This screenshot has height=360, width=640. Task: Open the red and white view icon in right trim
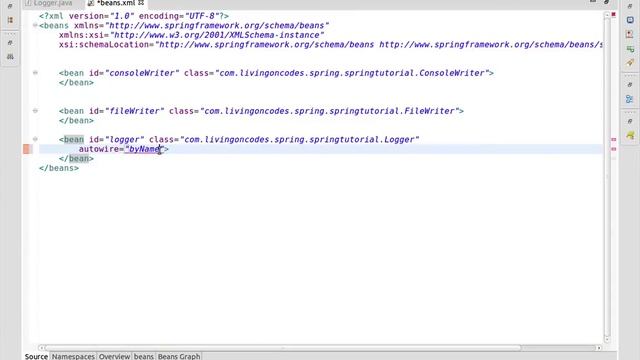(x=630, y=35)
